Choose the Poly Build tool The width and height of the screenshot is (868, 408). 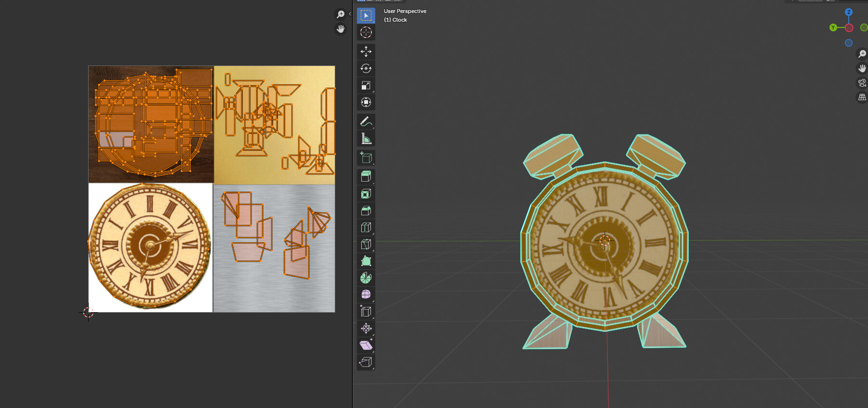point(366,261)
